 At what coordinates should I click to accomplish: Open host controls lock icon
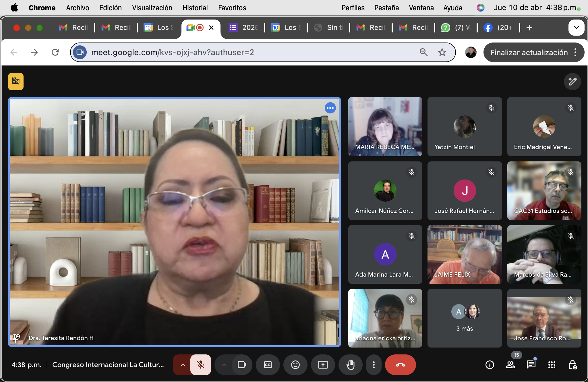(572, 365)
